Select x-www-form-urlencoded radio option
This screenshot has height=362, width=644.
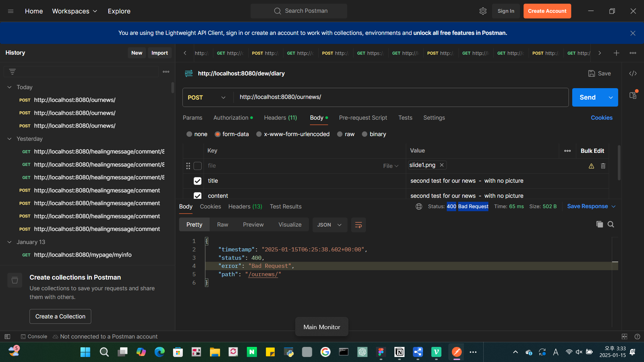pos(259,134)
